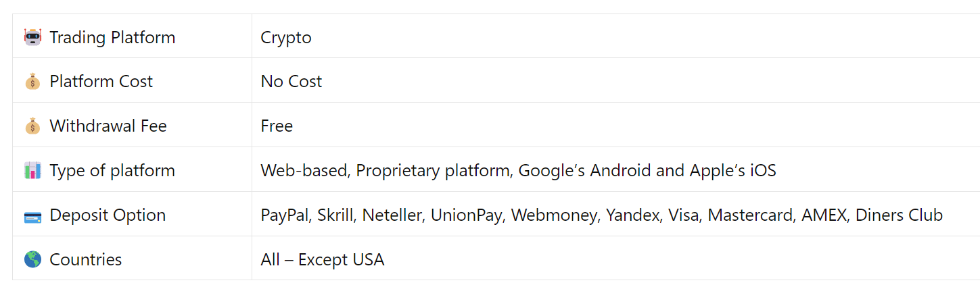Click the Platform Cost label text

click(101, 82)
